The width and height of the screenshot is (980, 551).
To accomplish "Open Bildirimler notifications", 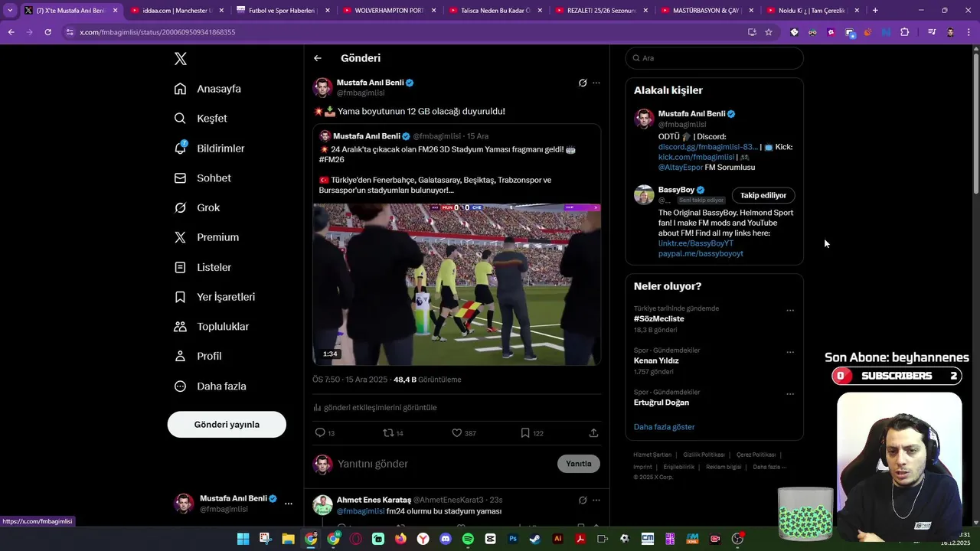I will tap(209, 148).
